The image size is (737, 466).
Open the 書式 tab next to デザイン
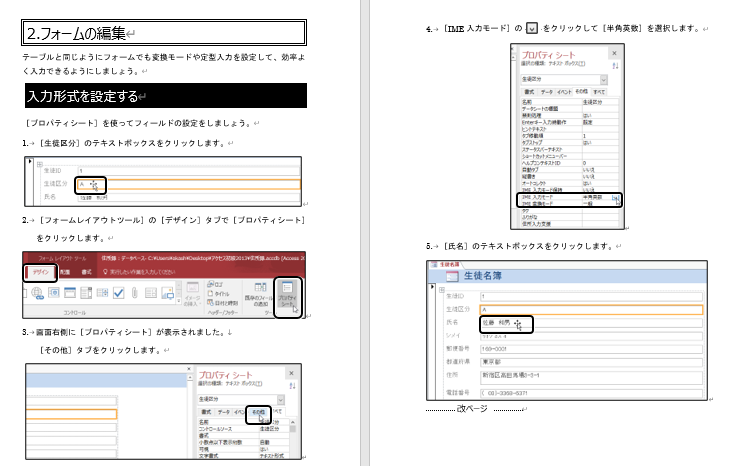point(87,272)
